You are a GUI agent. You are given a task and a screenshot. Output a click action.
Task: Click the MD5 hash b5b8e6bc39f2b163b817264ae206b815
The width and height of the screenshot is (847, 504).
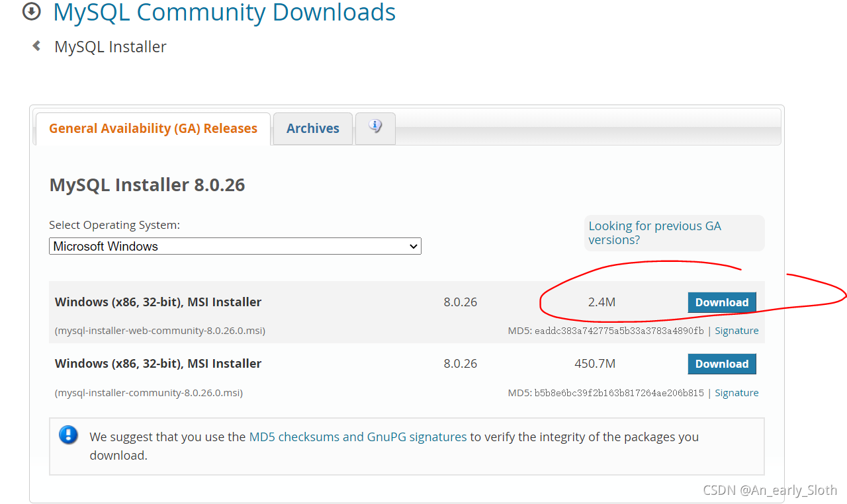click(x=619, y=393)
